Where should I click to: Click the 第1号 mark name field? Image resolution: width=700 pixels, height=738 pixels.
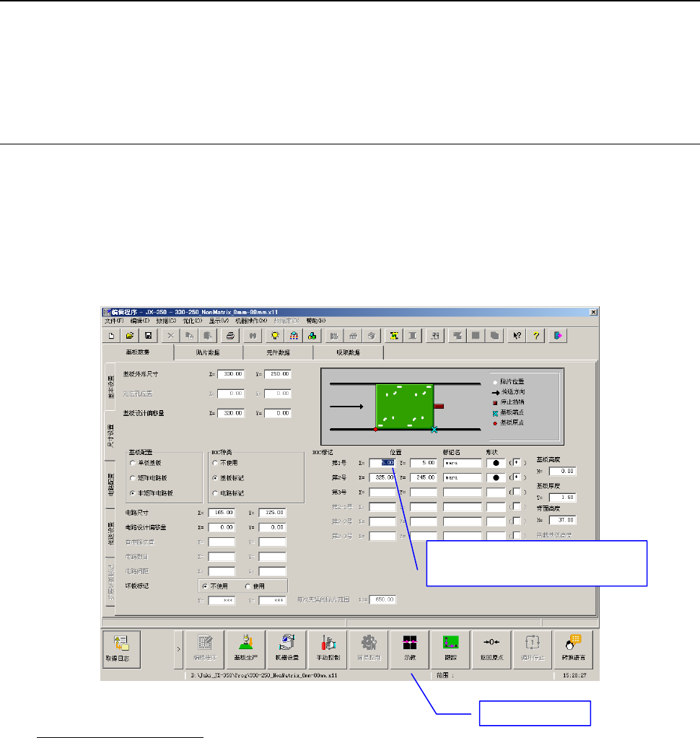463,463
